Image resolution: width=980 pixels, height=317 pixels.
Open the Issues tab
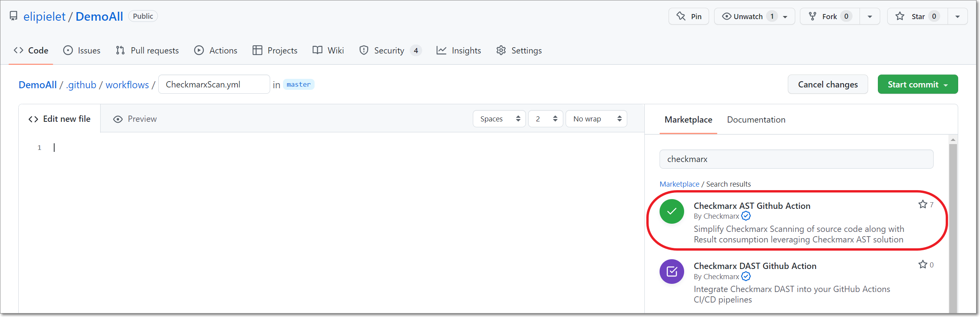[82, 50]
